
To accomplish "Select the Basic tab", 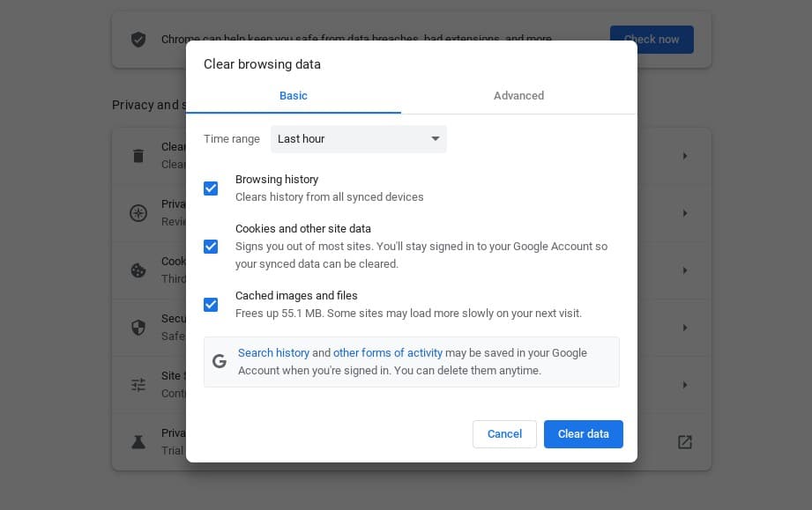I will pyautogui.click(x=294, y=96).
